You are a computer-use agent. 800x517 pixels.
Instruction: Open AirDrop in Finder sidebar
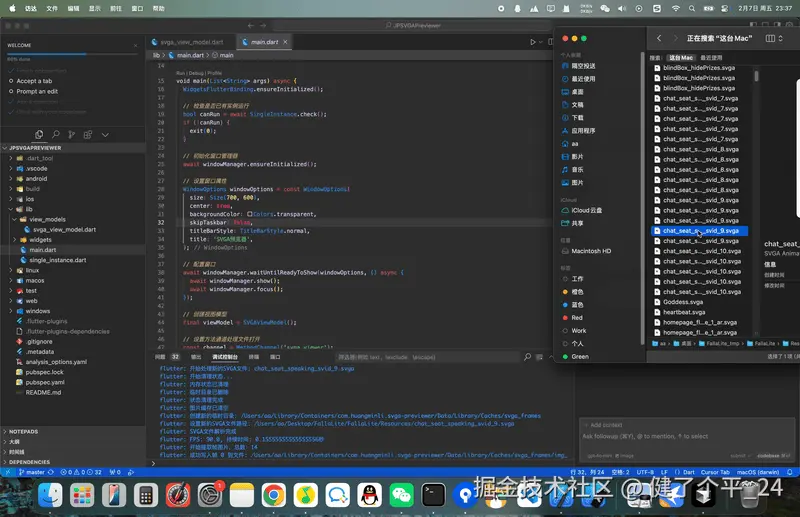[x=583, y=66]
